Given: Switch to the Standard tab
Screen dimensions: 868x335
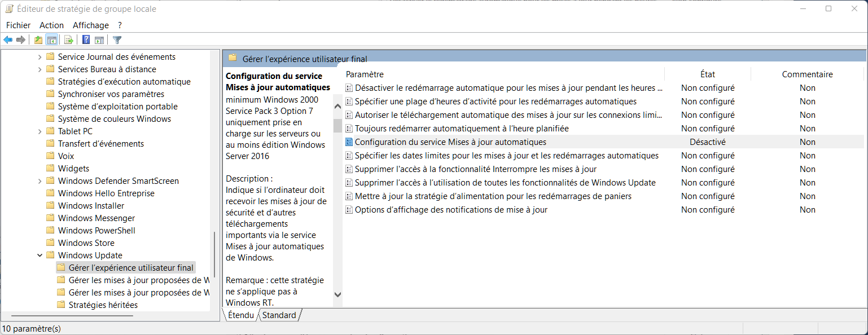Looking at the screenshot, I should [x=279, y=315].
